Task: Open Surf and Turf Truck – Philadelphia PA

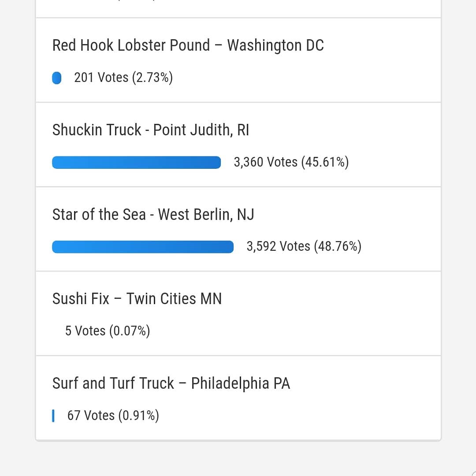Action: click(x=171, y=383)
